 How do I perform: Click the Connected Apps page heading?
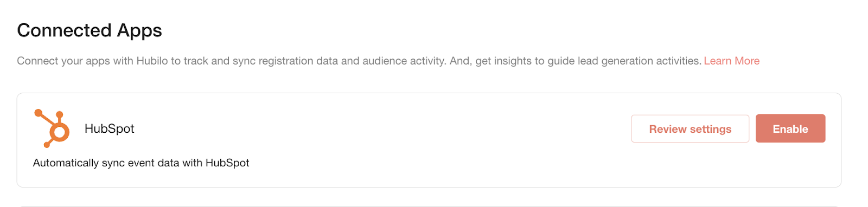90,30
